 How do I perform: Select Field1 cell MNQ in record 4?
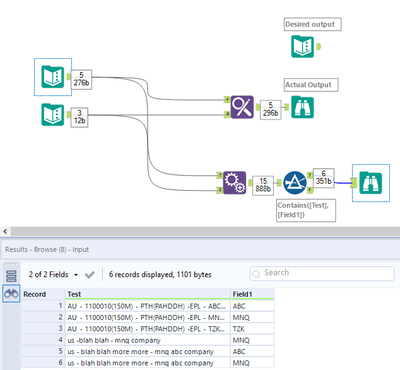tap(252, 340)
